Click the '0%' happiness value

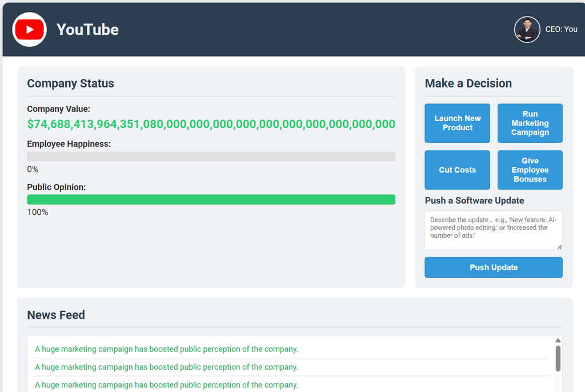click(x=33, y=169)
